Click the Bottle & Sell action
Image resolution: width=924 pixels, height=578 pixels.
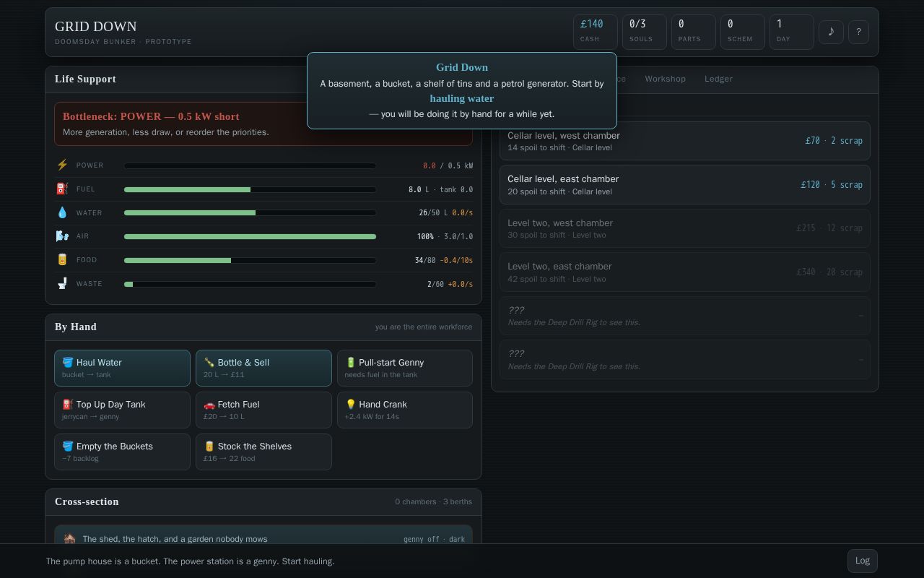(263, 368)
